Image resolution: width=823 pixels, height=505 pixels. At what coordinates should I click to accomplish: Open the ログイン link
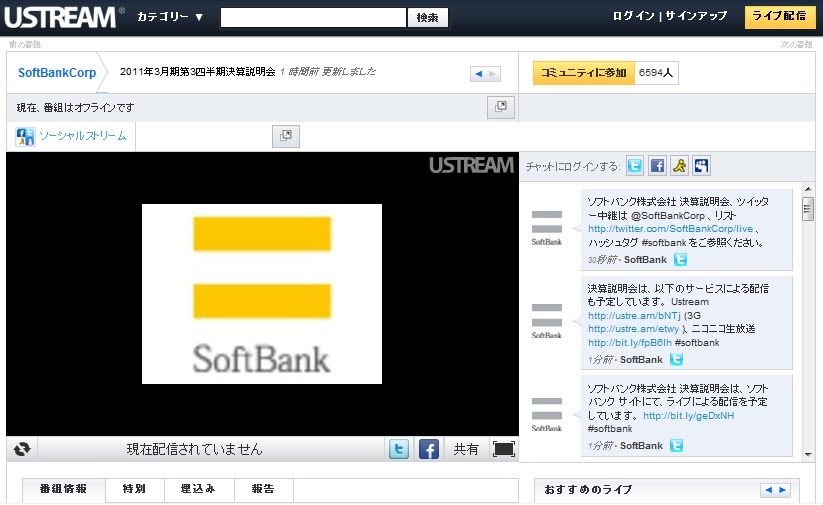click(634, 16)
